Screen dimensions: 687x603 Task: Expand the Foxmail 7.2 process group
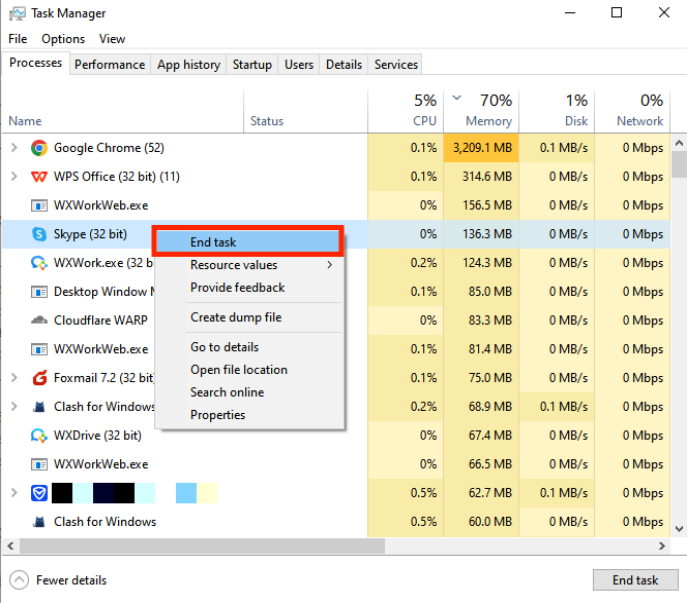(x=14, y=378)
